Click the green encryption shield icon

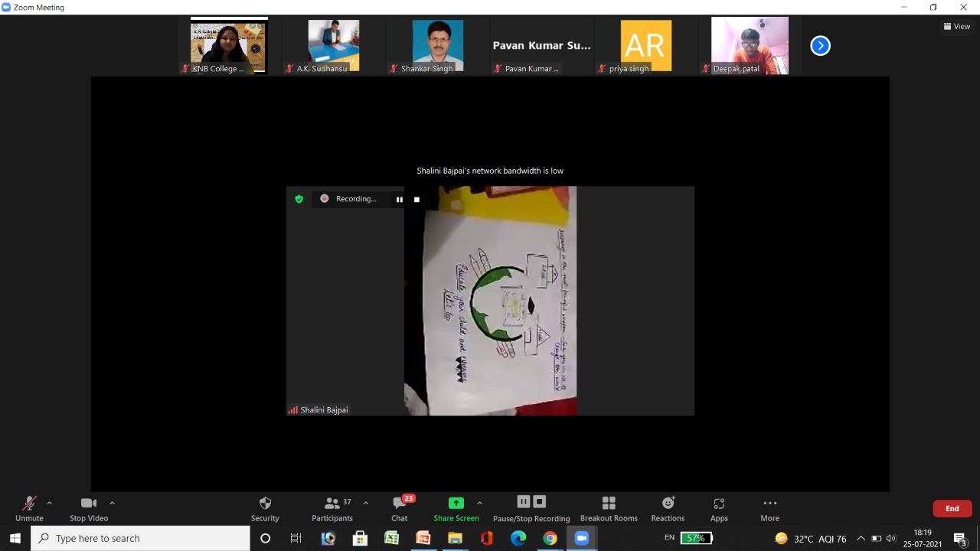click(x=299, y=199)
